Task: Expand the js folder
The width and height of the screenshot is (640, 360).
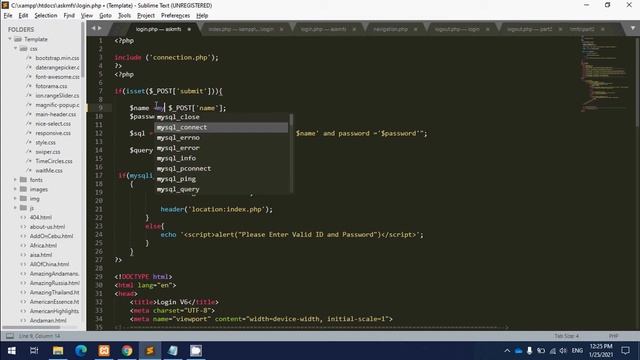Action: pyautogui.click(x=16, y=208)
